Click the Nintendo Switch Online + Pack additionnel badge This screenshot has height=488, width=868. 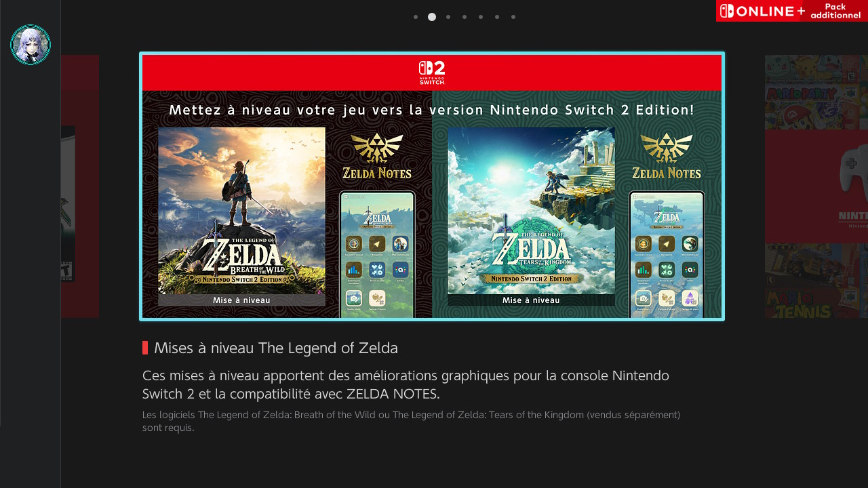(792, 11)
